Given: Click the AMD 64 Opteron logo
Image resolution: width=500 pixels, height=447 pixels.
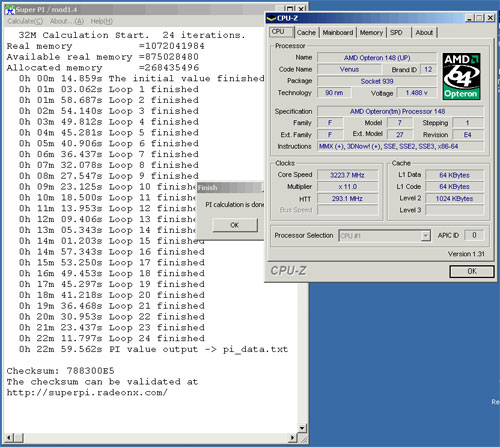Looking at the screenshot, I should coord(461,76).
